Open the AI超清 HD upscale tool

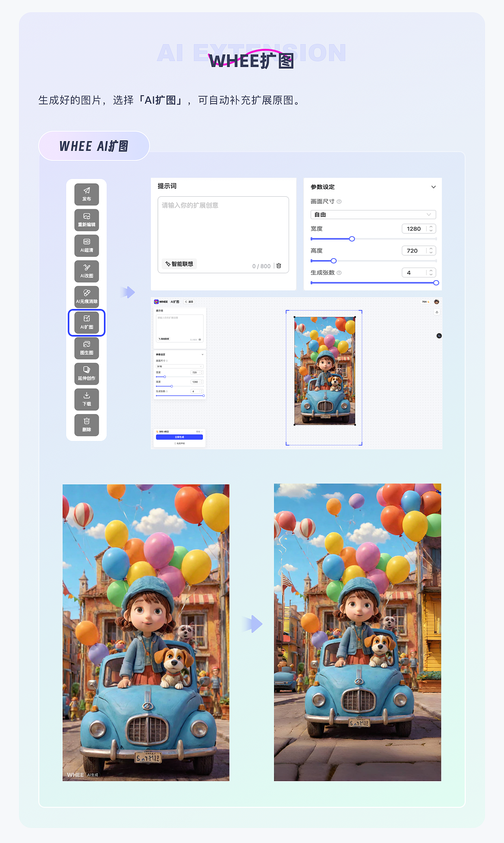pyautogui.click(x=87, y=246)
